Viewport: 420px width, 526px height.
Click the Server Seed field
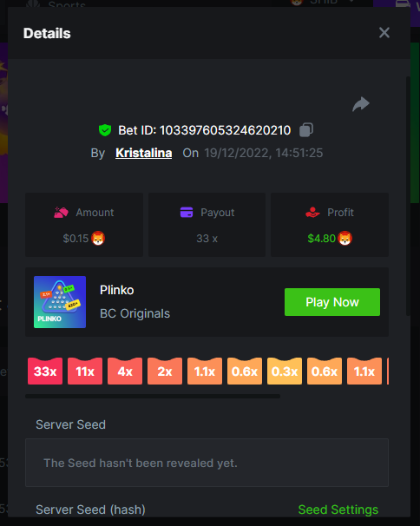coord(207,463)
